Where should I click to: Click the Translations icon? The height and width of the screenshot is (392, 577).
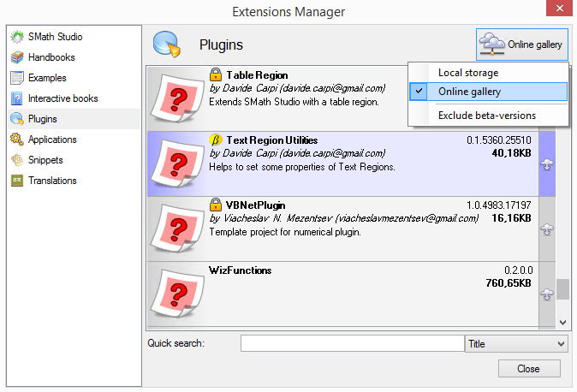coord(17,181)
